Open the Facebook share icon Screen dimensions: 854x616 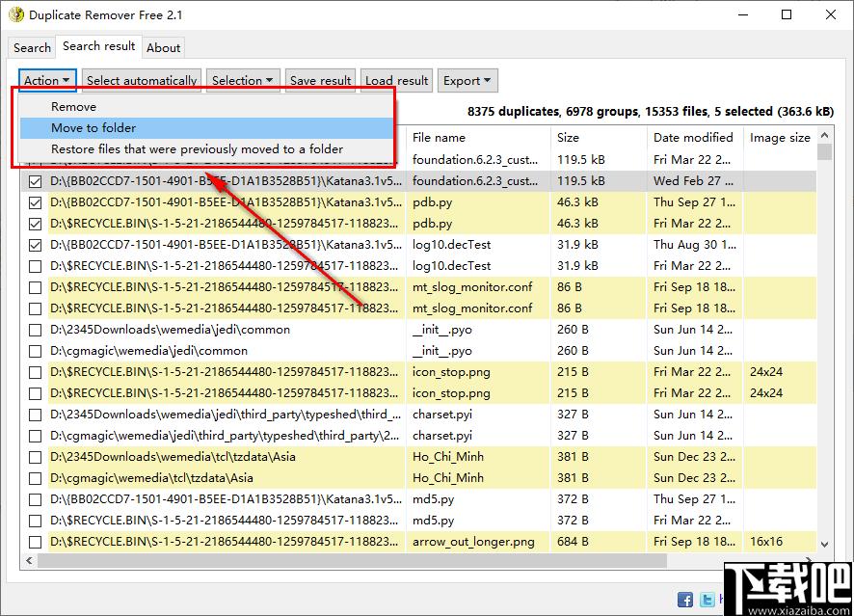point(685,600)
